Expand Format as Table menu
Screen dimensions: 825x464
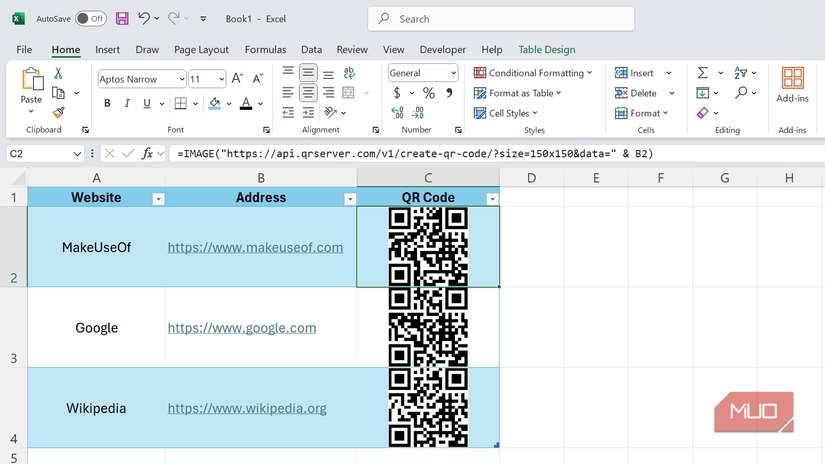pyautogui.click(x=518, y=93)
